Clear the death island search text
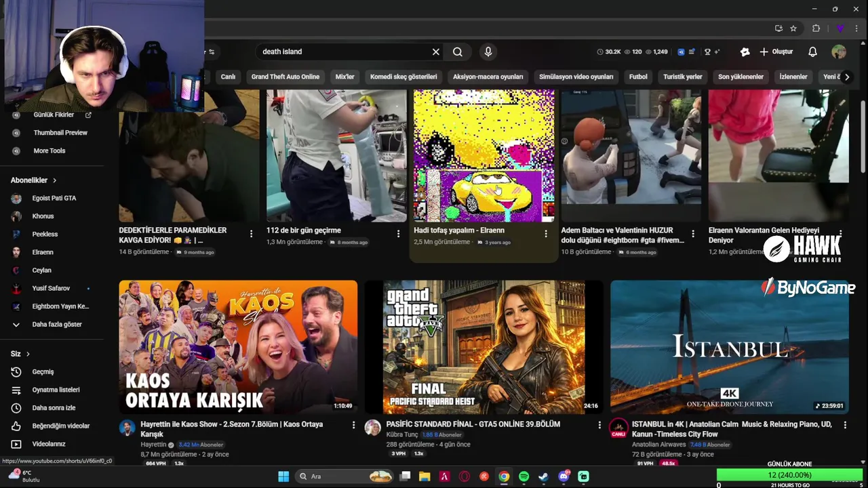This screenshot has width=868, height=488. [x=436, y=52]
